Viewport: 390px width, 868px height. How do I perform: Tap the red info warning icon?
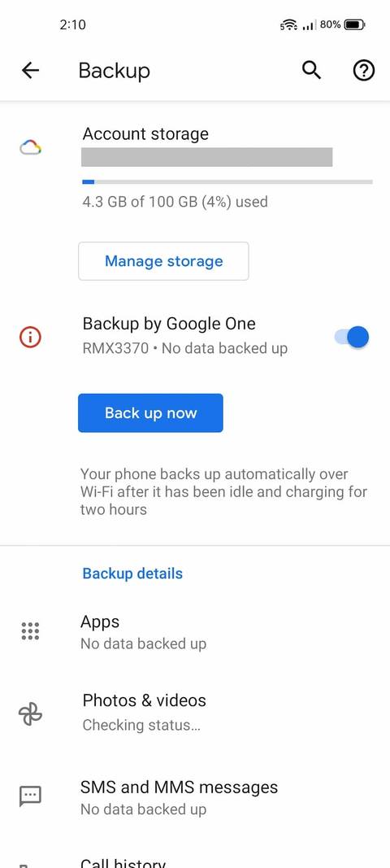click(30, 337)
